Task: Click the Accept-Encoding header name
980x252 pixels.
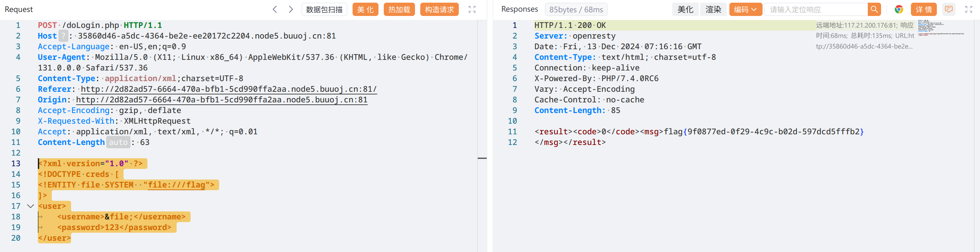Action: pos(73,110)
